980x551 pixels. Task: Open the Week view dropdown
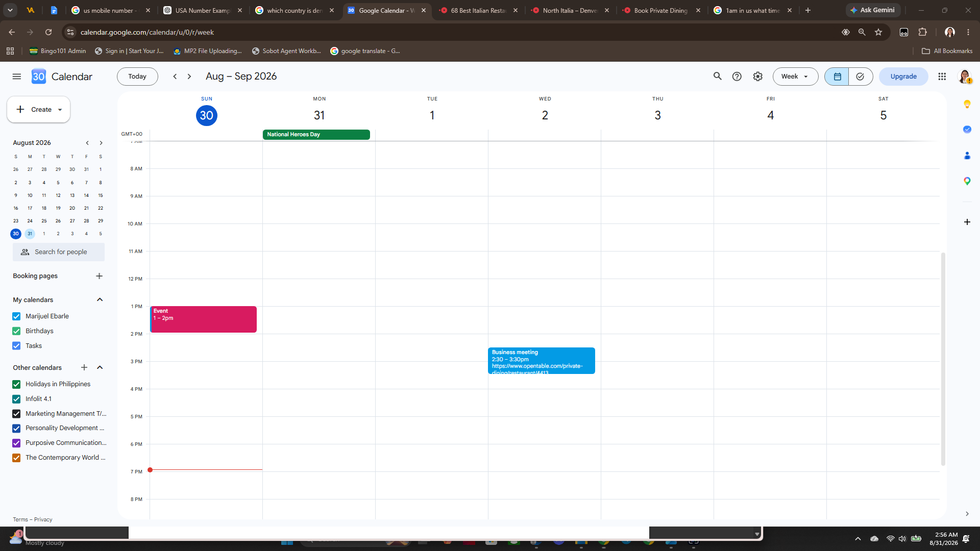[795, 77]
